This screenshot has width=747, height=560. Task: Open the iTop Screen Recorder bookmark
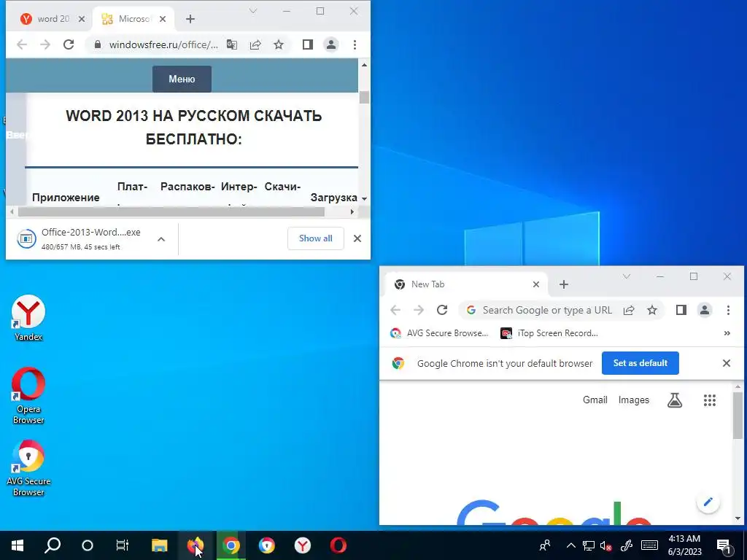click(x=550, y=333)
